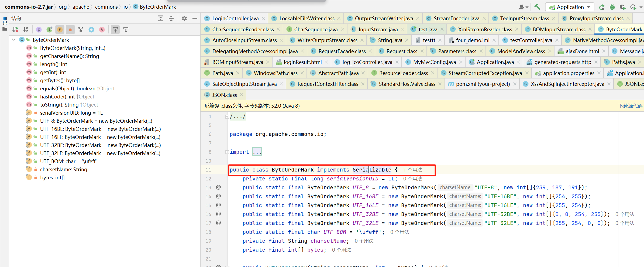Click '0 个用法' hint next to serialVersionUID
Screen dimensions: 644x267
pos(413,179)
